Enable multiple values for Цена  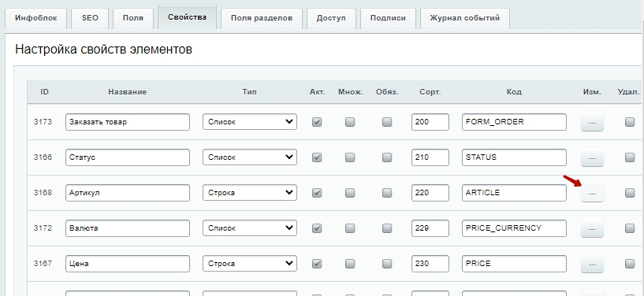click(x=350, y=264)
